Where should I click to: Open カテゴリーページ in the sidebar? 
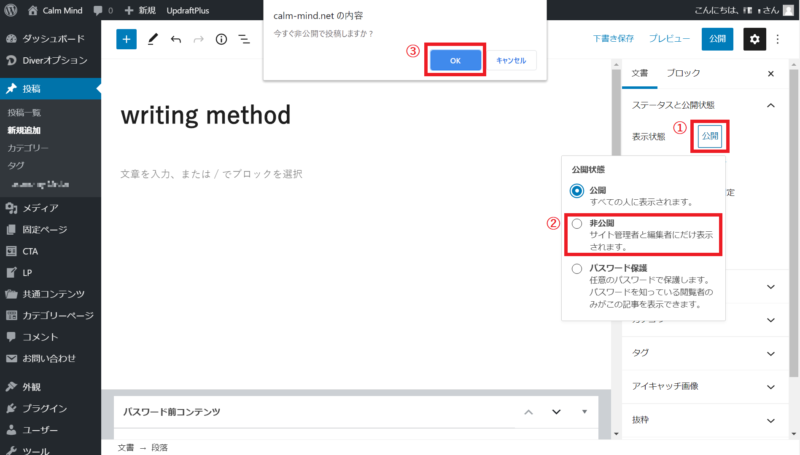51,315
